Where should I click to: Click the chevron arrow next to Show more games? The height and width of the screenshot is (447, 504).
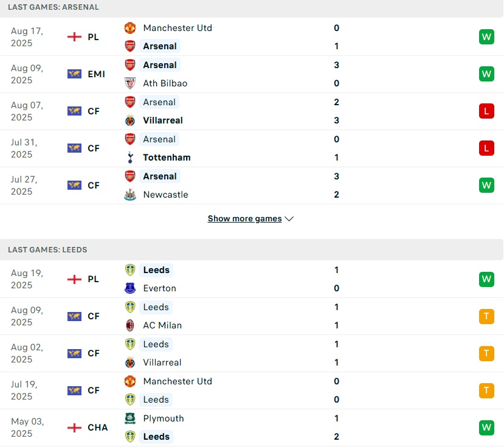289,219
